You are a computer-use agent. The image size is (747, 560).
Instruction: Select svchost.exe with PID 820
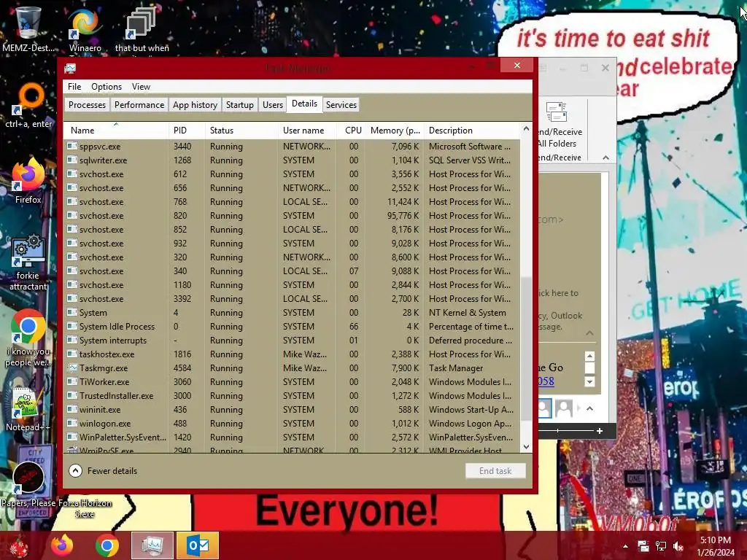[292, 215]
